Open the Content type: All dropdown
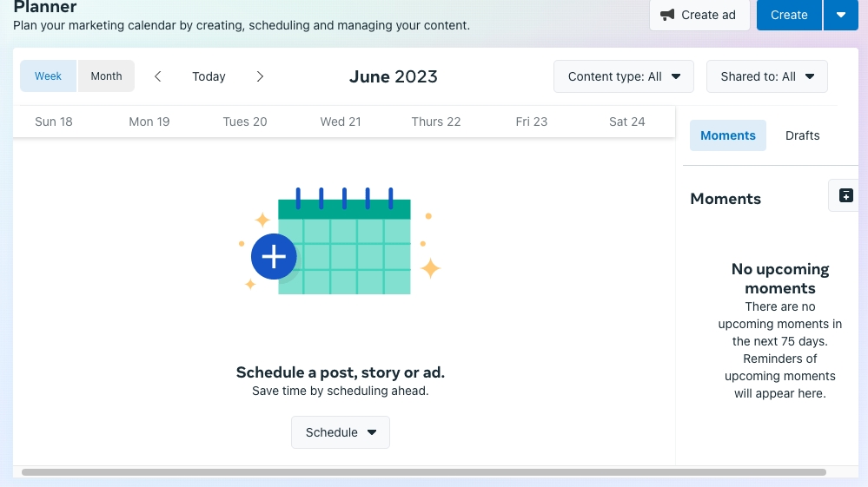Image resolution: width=868 pixels, height=487 pixels. 623,76
